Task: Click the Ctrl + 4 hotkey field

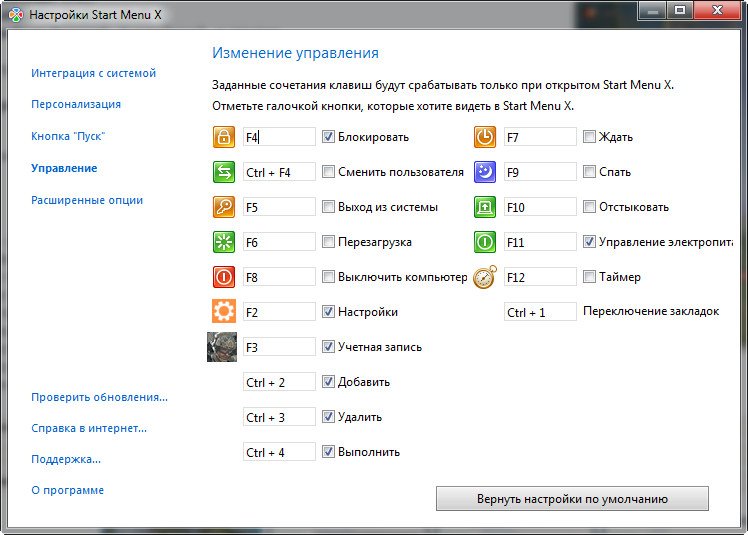Action: pyautogui.click(x=279, y=451)
